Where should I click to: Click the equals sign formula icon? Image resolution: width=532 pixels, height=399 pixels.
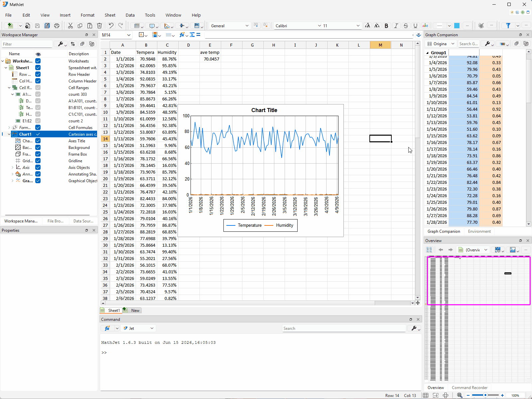[199, 35]
